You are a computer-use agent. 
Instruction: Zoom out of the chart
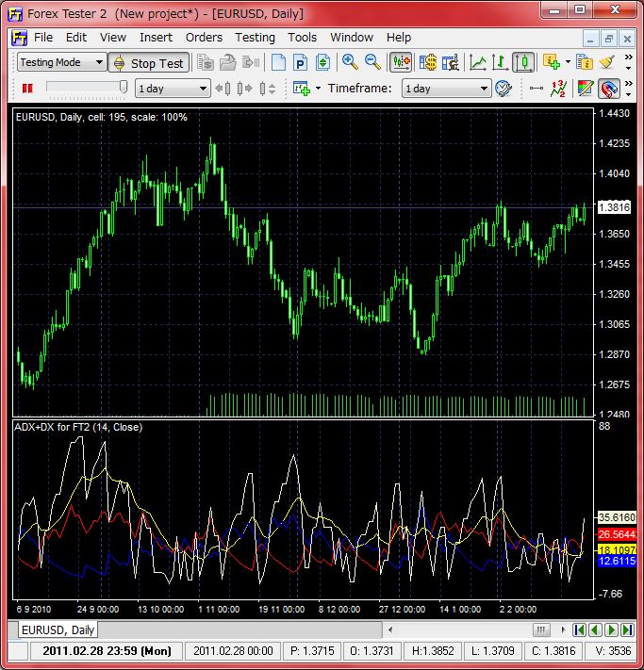372,62
